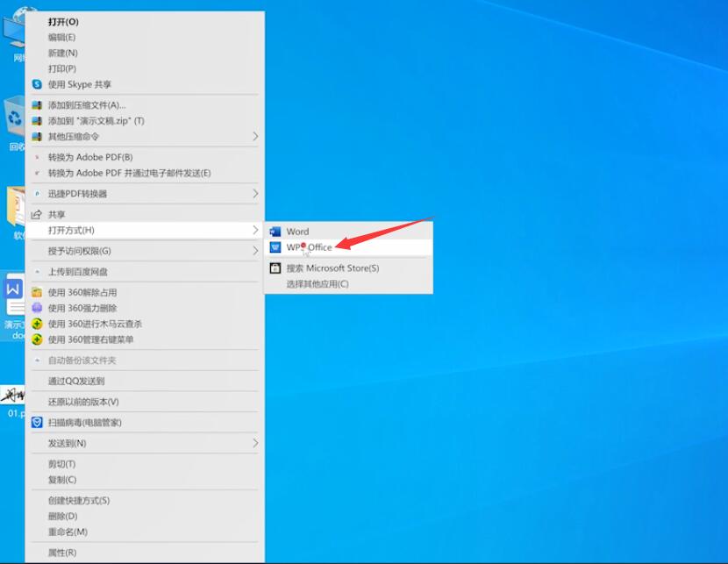This screenshot has width=728, height=564.
Task: Click the 360管理右键菜单 green icon
Action: tap(37, 339)
